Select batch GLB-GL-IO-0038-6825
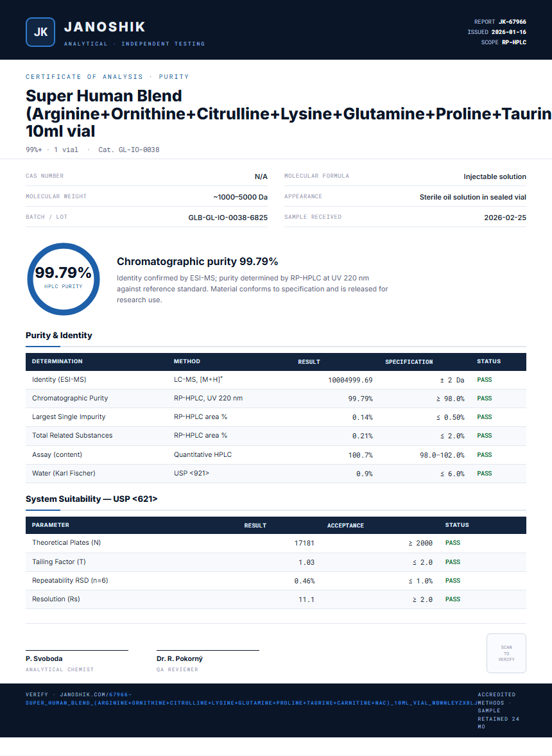Viewport: 552px width, 756px height. [228, 218]
